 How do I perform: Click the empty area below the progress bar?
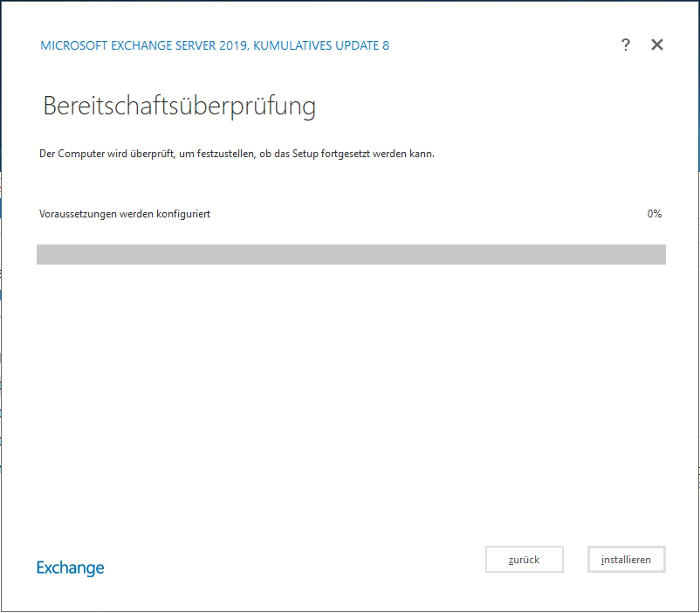pos(349,393)
